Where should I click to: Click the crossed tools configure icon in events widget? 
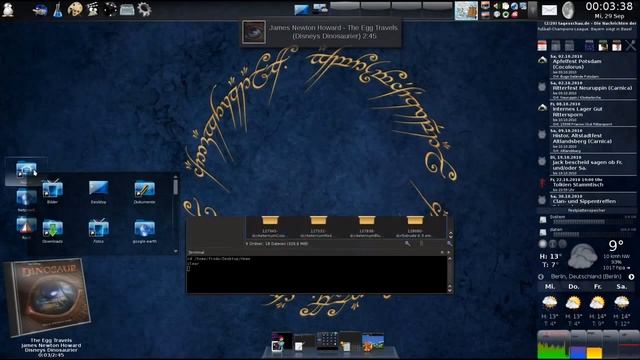[x=631, y=46]
